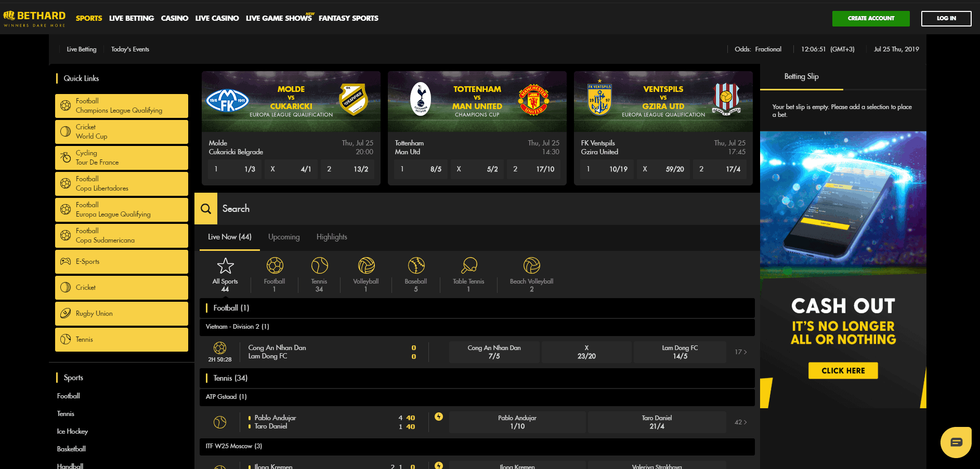Click Cricket World Cup ball icon

coord(66,131)
